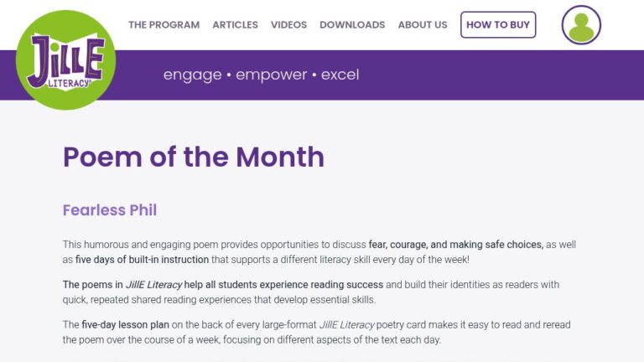Open THE PROGRAM navigation menu
Image resolution: width=644 pixels, height=362 pixels.
(164, 24)
